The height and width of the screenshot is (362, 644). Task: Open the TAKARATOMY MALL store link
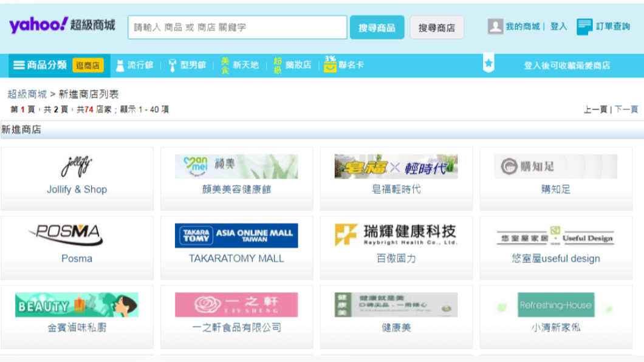[236, 259]
